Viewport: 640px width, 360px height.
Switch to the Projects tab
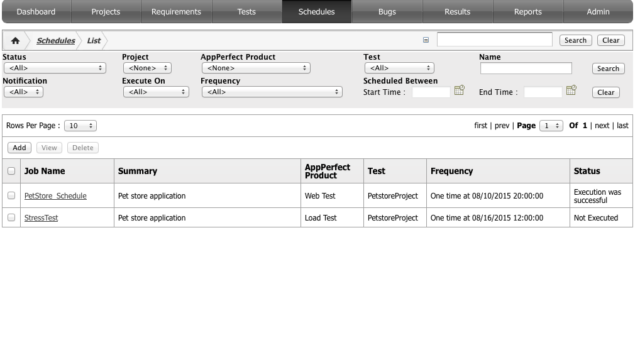[106, 12]
